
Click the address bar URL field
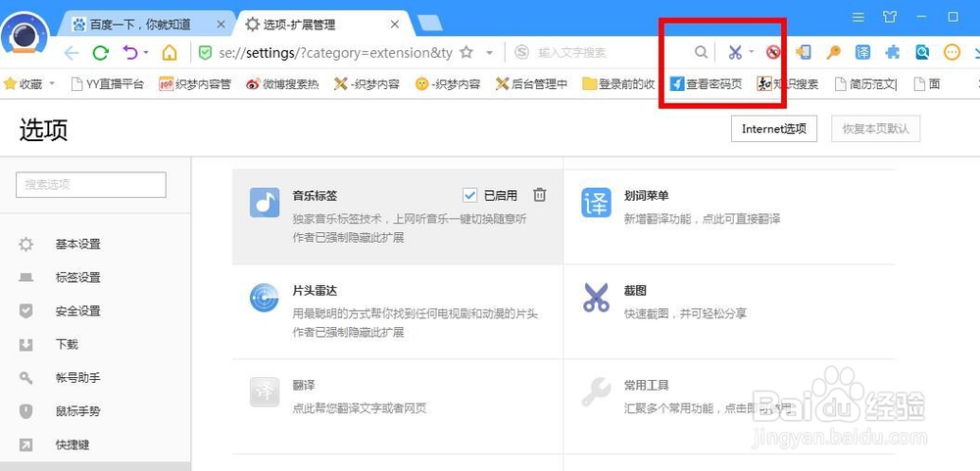(335, 53)
